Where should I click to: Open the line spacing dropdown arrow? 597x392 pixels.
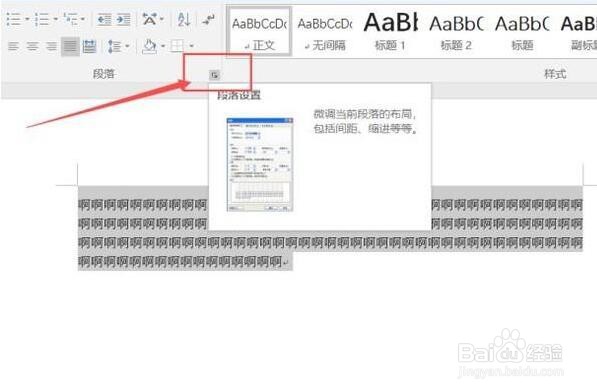(x=127, y=46)
